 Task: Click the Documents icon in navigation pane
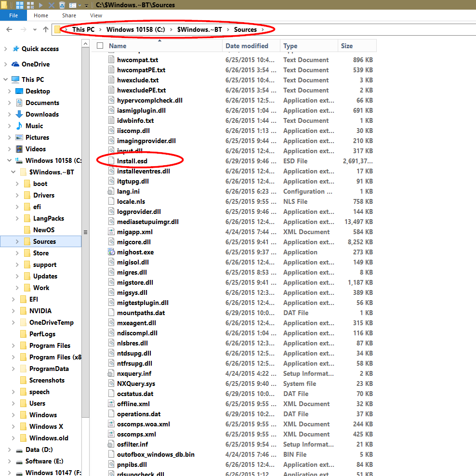19,103
